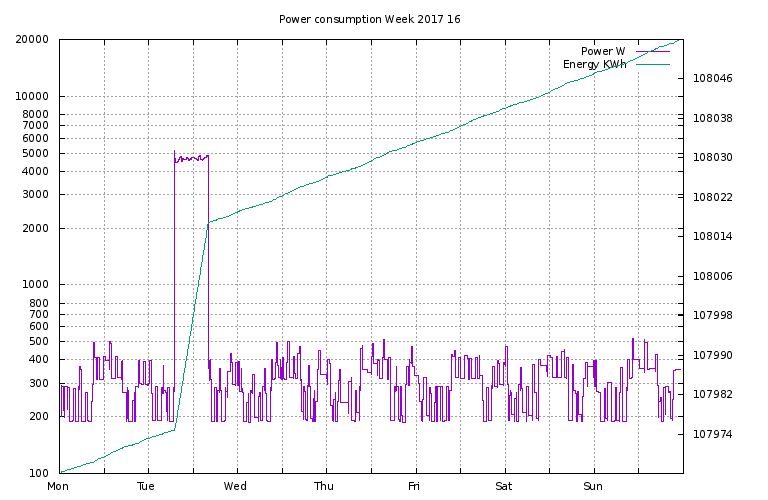Click the purple Power W legend line sample
Screen dimensions: 768x500
(653, 51)
